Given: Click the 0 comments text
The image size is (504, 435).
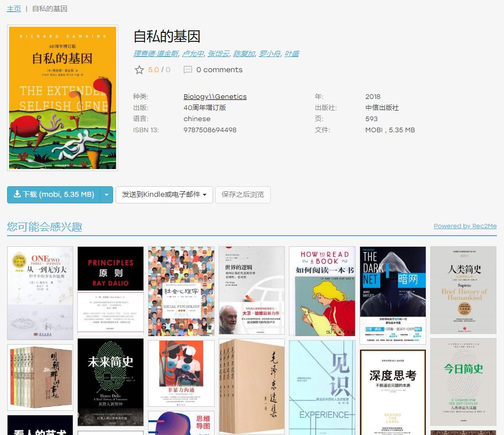Looking at the screenshot, I should tap(219, 70).
